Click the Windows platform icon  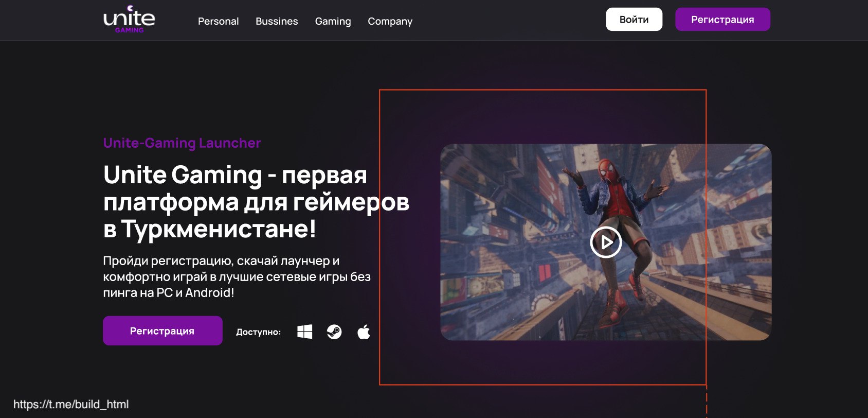[305, 332]
